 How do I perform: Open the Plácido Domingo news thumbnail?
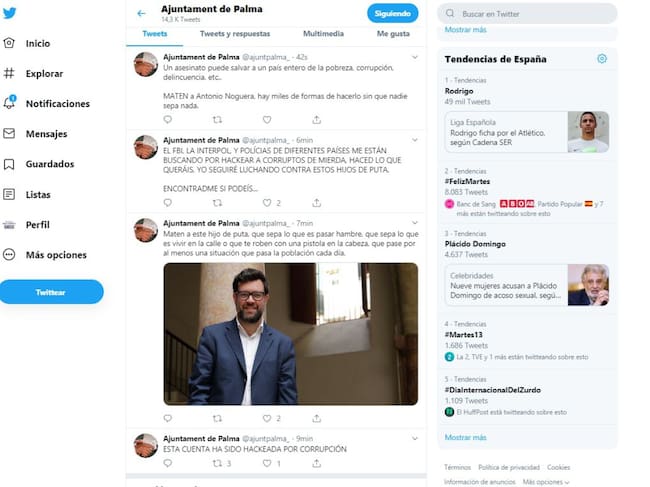click(x=587, y=285)
